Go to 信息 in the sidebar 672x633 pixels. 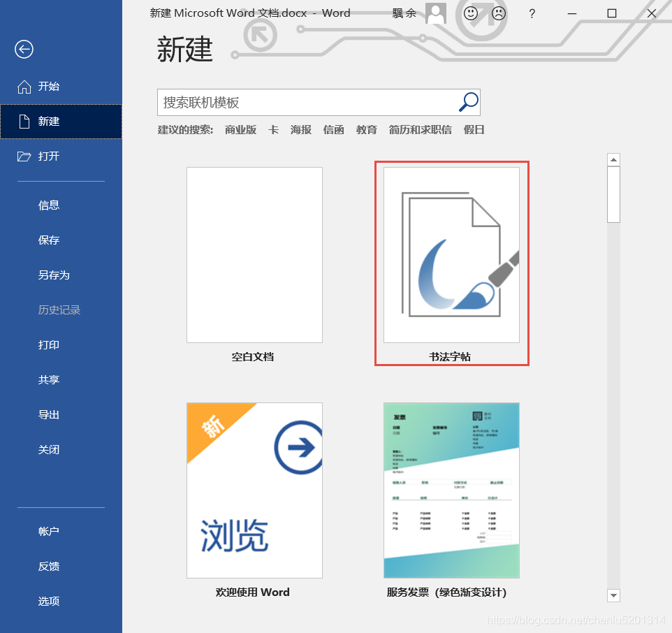coord(61,205)
